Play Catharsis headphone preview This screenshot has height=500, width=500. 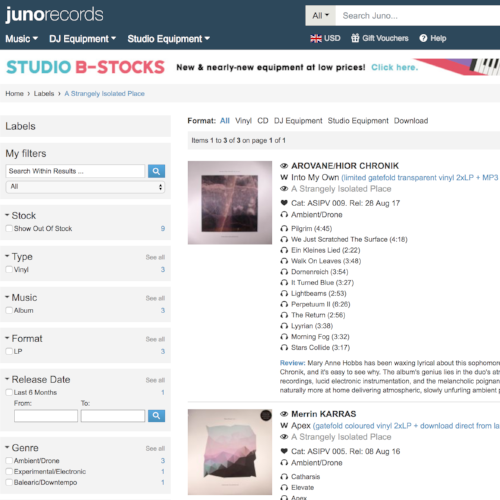pos(284,477)
